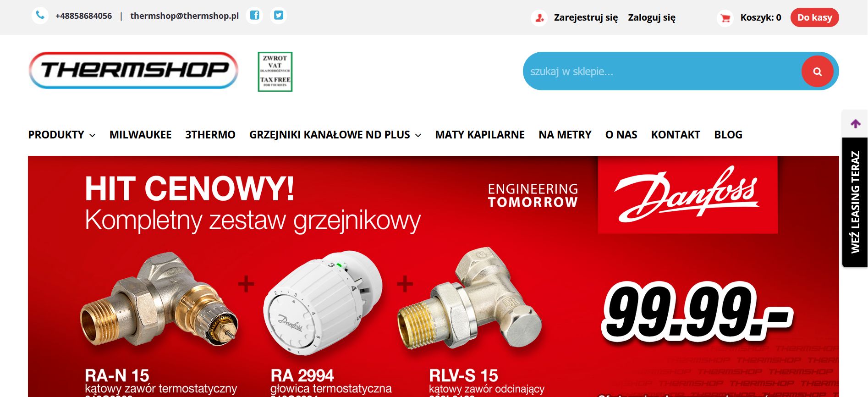
Task: Click the Do kasy checkout button
Action: 814,17
